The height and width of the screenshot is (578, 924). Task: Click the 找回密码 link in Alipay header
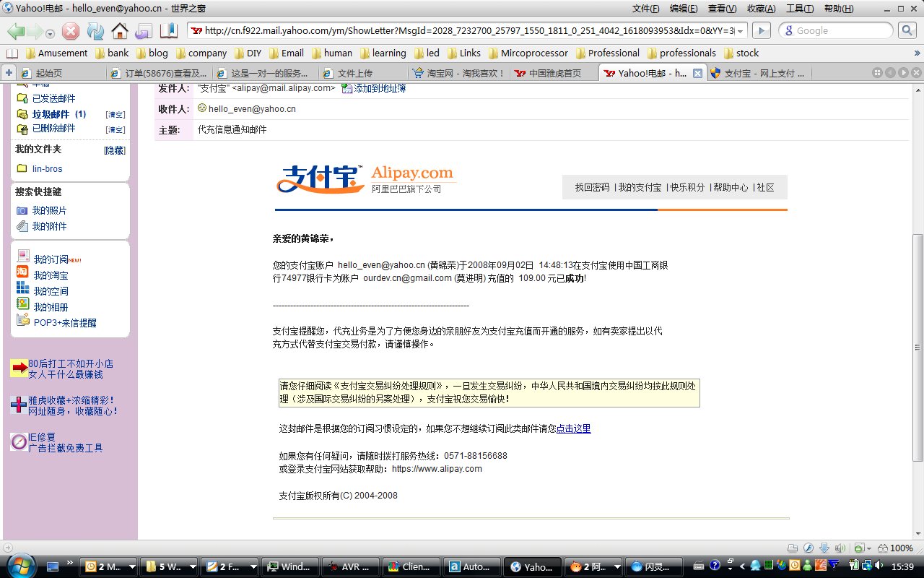(592, 187)
